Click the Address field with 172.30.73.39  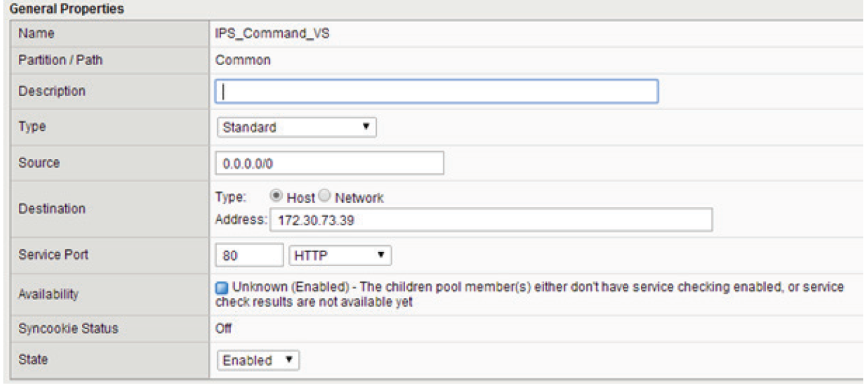point(490,220)
